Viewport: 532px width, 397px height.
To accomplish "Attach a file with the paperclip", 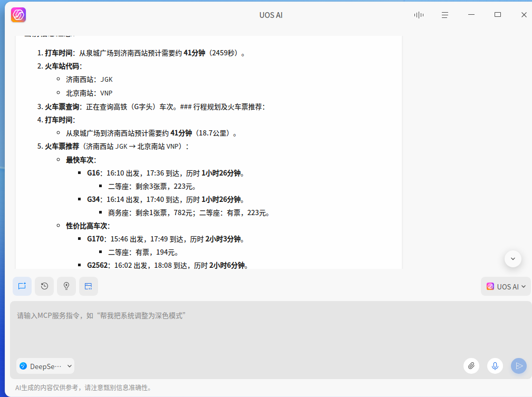I will [471, 366].
